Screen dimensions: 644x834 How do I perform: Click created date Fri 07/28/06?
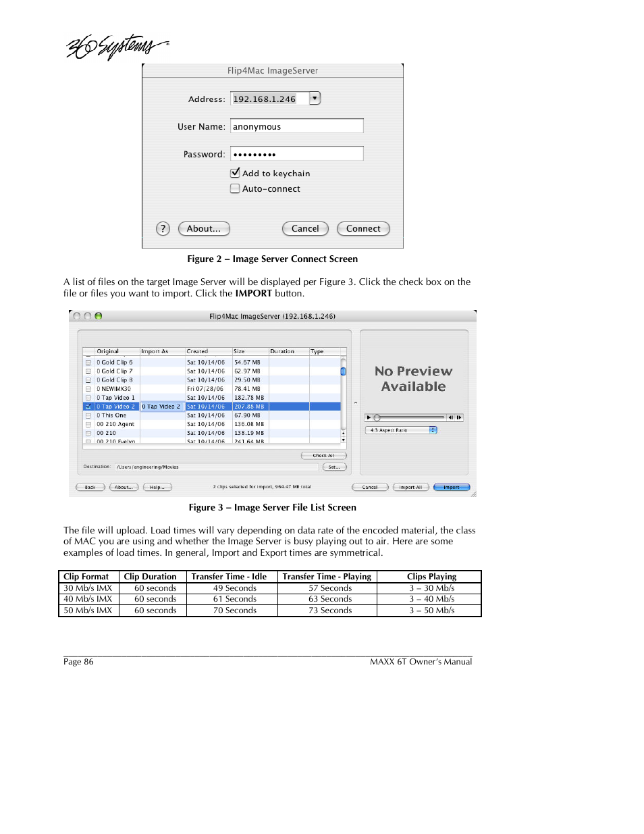[205, 389]
